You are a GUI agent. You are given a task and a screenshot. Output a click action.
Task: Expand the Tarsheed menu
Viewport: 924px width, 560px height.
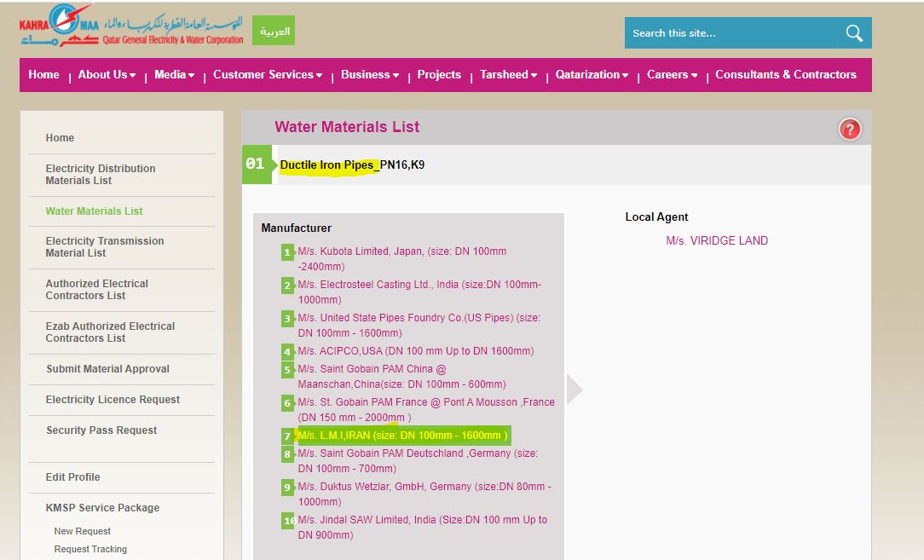click(508, 75)
